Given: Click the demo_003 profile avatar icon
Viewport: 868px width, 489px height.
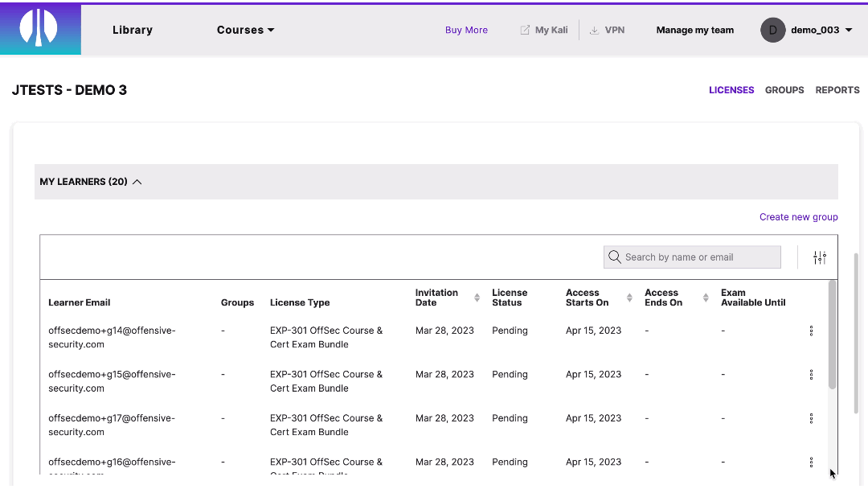Looking at the screenshot, I should (772, 30).
